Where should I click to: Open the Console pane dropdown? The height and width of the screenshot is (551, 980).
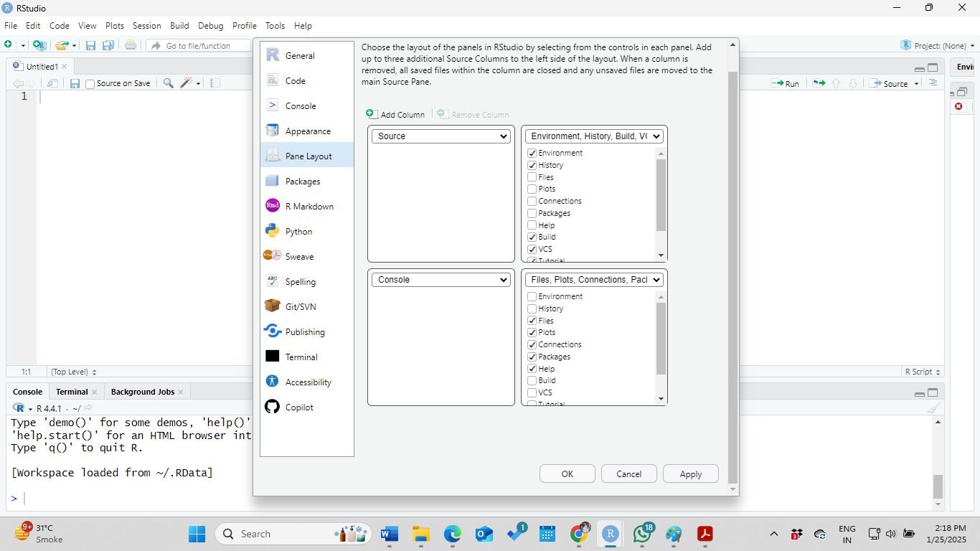coord(441,280)
